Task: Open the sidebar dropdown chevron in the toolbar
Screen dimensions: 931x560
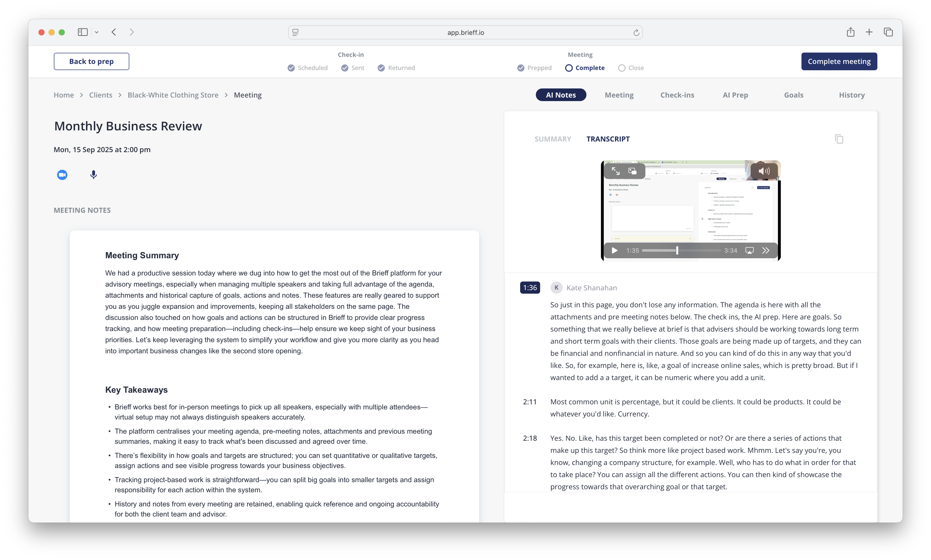Action: point(97,32)
